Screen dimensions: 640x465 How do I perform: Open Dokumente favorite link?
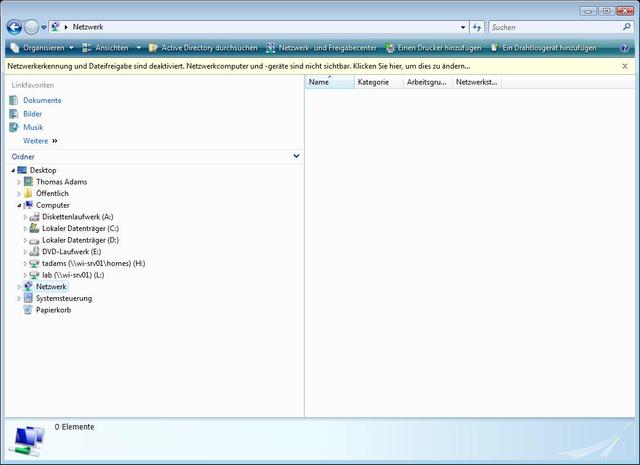42,100
